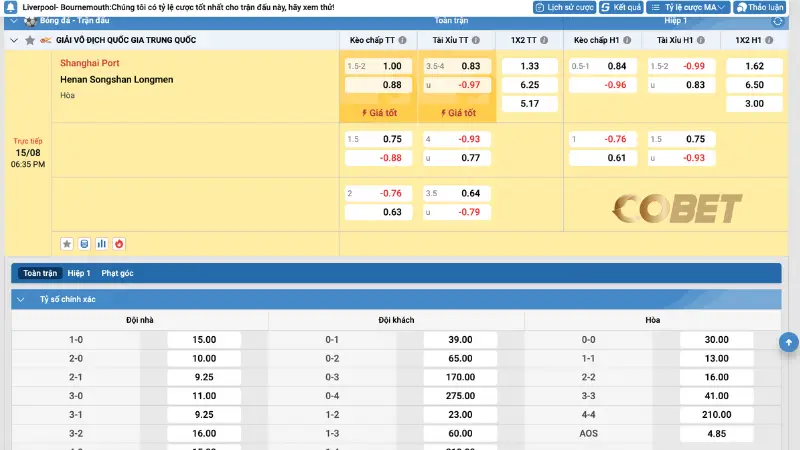Collapse the Tỷ số chính xác section
Image resolution: width=800 pixels, height=450 pixels.
click(22, 299)
